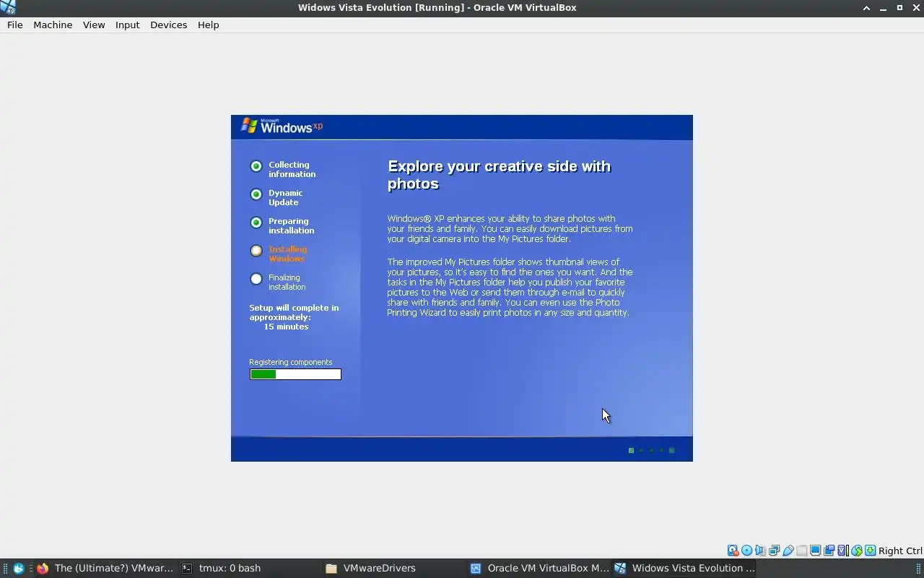Open the Input menu
This screenshot has width=924, height=578.
[x=127, y=25]
